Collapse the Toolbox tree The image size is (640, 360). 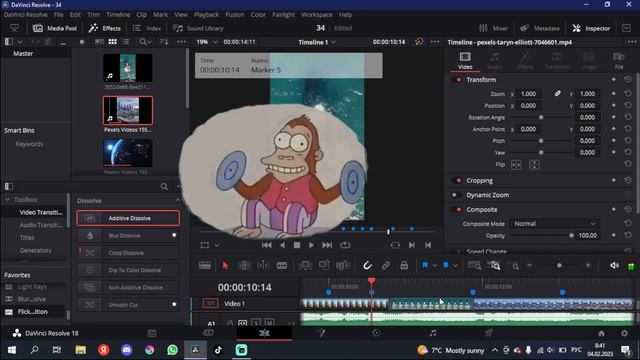coord(7,200)
